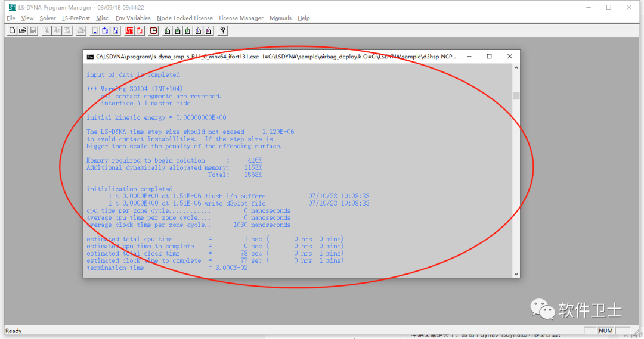Open the Misc. menu
Screen dimensions: 644x339
[x=103, y=18]
